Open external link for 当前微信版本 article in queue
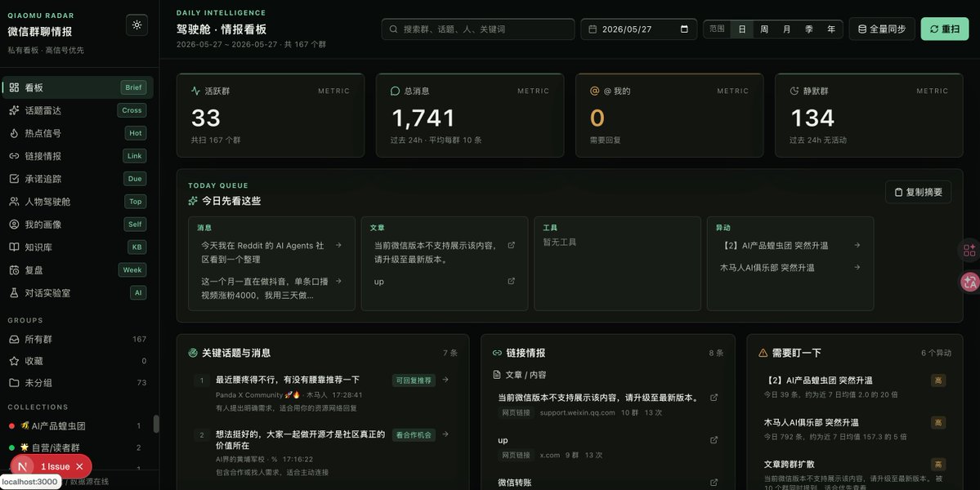Image resolution: width=980 pixels, height=490 pixels. (x=511, y=245)
